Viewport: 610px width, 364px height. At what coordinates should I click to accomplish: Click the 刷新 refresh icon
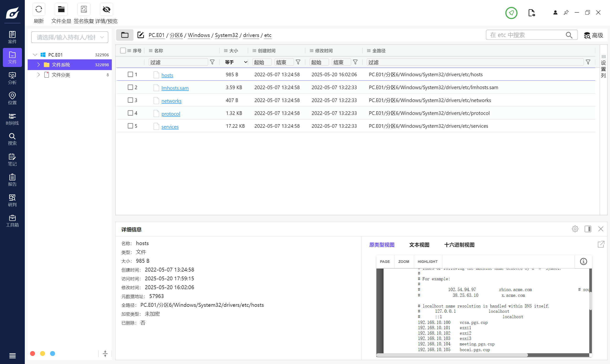[x=39, y=10]
